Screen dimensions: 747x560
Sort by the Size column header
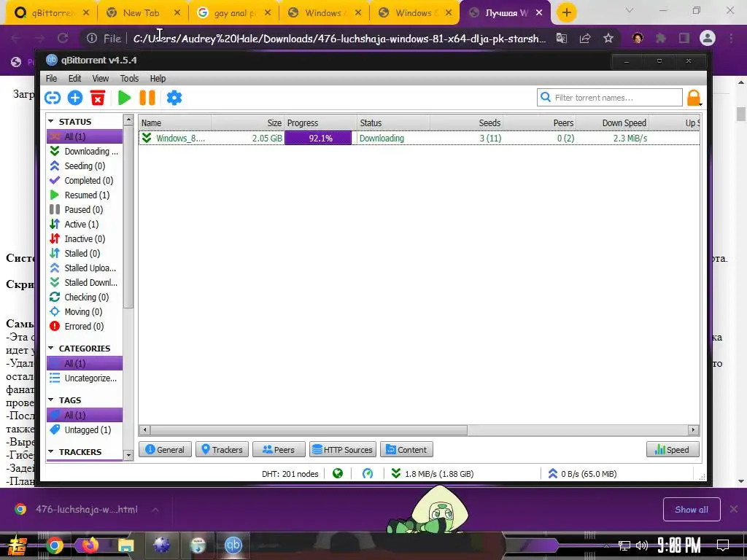click(248, 122)
